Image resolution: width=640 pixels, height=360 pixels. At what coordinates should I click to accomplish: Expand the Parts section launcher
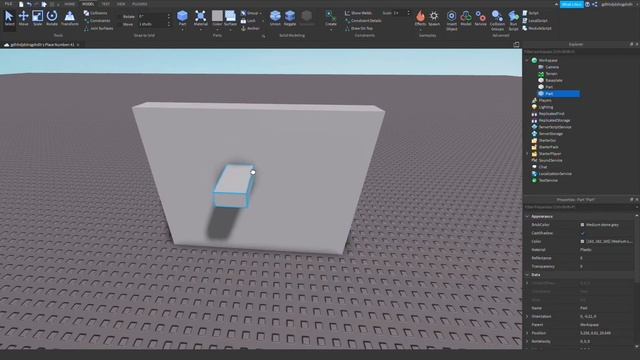[263, 36]
